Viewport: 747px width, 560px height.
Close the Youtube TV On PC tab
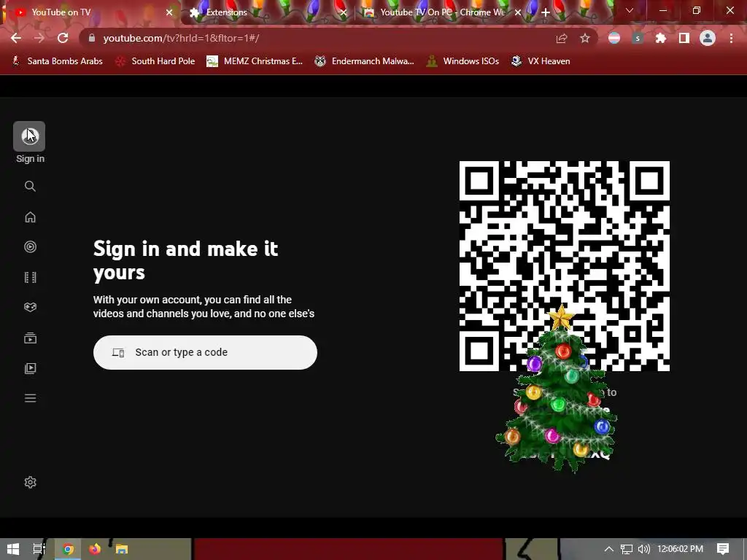tap(518, 12)
